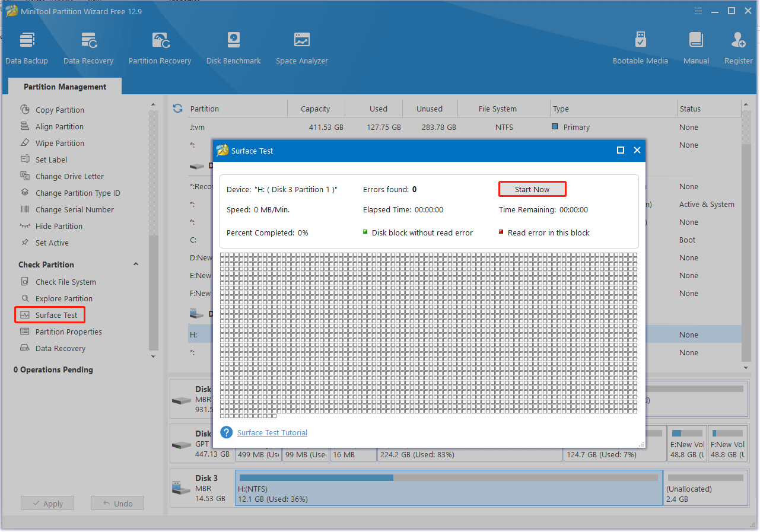Image resolution: width=760 pixels, height=532 pixels.
Task: Open Data Recovery in top toolbar
Action: 88,48
